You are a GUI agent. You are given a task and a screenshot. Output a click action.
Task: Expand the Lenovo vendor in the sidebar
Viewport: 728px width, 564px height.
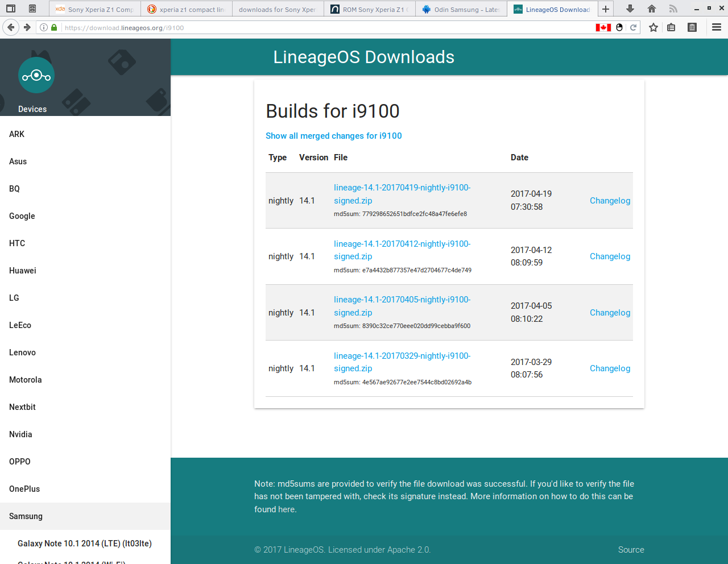(x=85, y=353)
